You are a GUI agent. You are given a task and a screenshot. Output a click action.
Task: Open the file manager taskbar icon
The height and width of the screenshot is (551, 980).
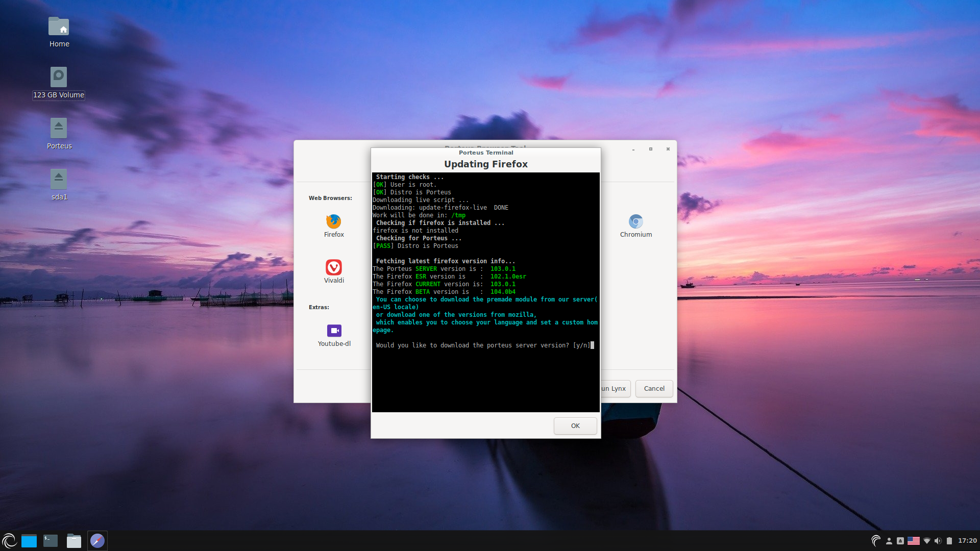tap(74, 541)
